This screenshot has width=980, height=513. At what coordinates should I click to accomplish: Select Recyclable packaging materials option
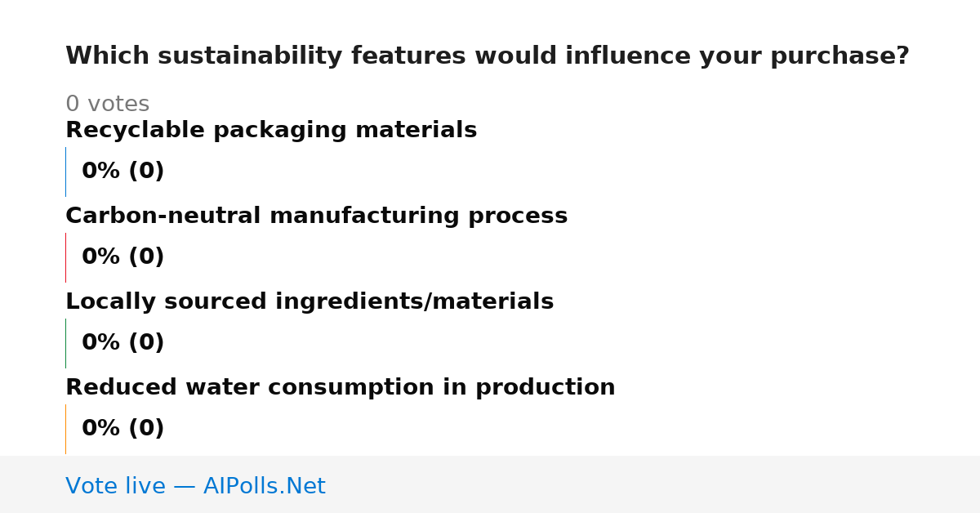[x=271, y=131]
